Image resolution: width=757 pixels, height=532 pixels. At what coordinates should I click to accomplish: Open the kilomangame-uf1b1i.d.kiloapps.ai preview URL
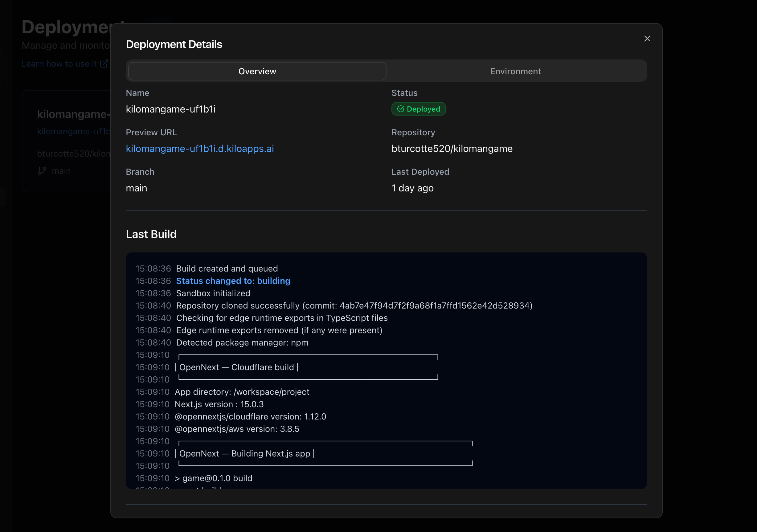[200, 149]
